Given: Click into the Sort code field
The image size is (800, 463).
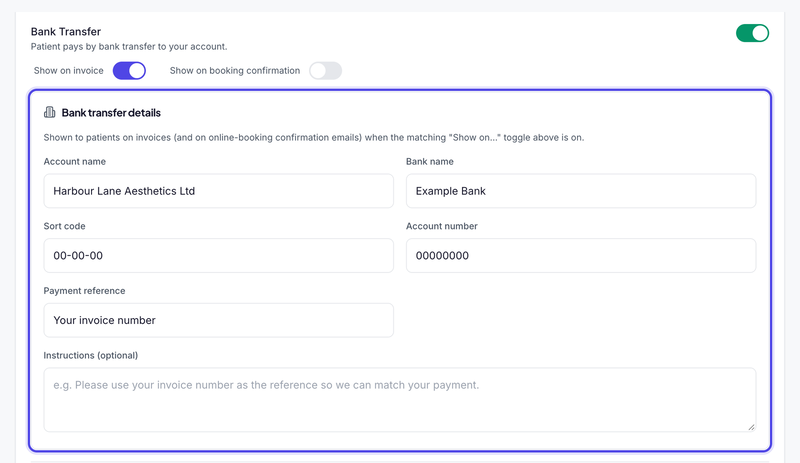Looking at the screenshot, I should 218,255.
